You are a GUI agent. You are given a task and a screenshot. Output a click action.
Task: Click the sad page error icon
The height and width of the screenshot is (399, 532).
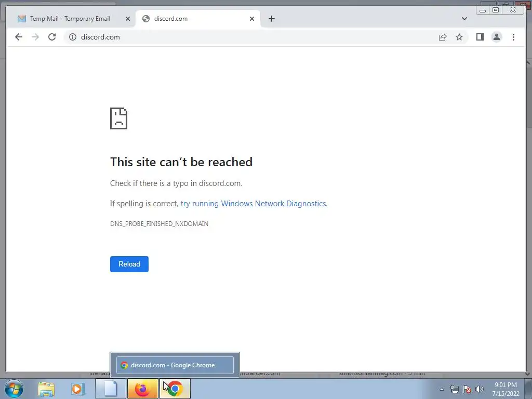119,118
